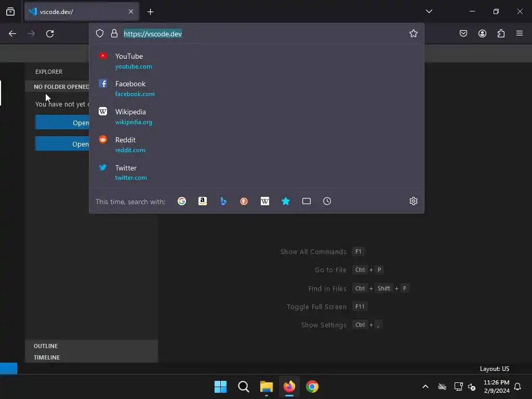Click the upper Open button in Explorer
The height and width of the screenshot is (399, 532).
point(62,123)
